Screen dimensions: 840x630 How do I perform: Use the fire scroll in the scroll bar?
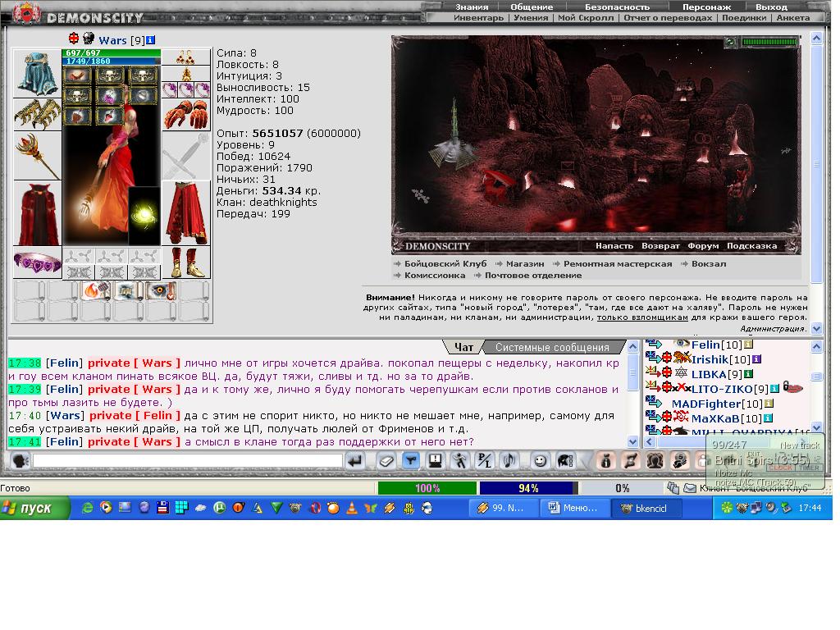[96, 291]
